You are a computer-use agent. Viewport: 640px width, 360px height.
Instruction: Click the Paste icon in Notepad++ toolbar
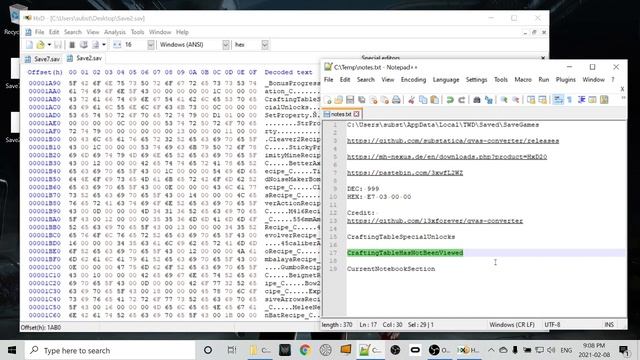click(435, 100)
